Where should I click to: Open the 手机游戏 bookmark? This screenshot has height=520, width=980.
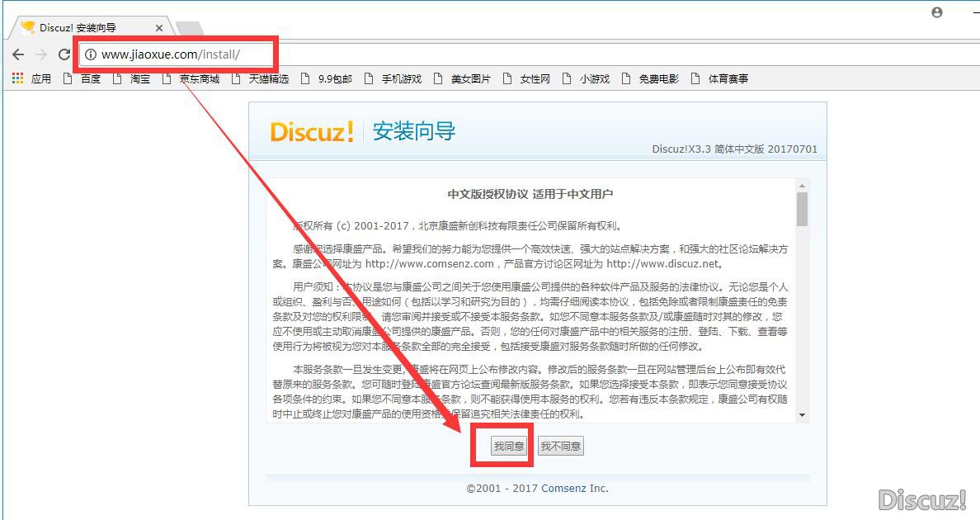click(393, 78)
